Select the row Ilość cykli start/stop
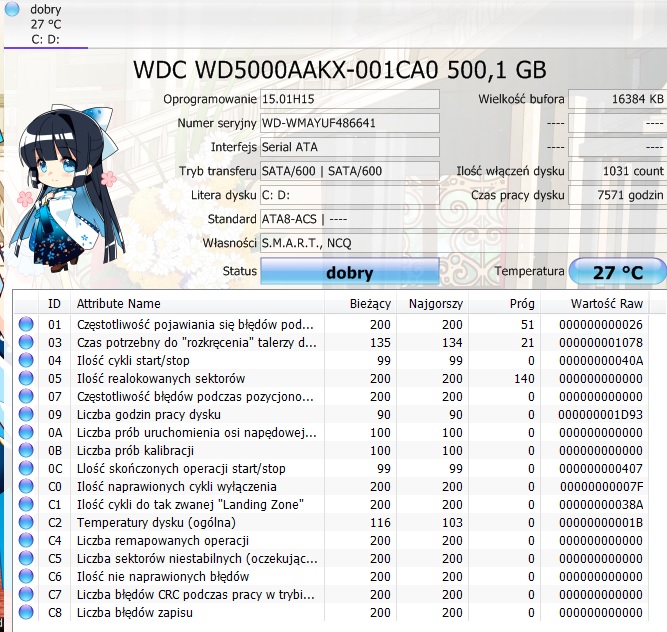Image resolution: width=667 pixels, height=632 pixels. [331, 361]
